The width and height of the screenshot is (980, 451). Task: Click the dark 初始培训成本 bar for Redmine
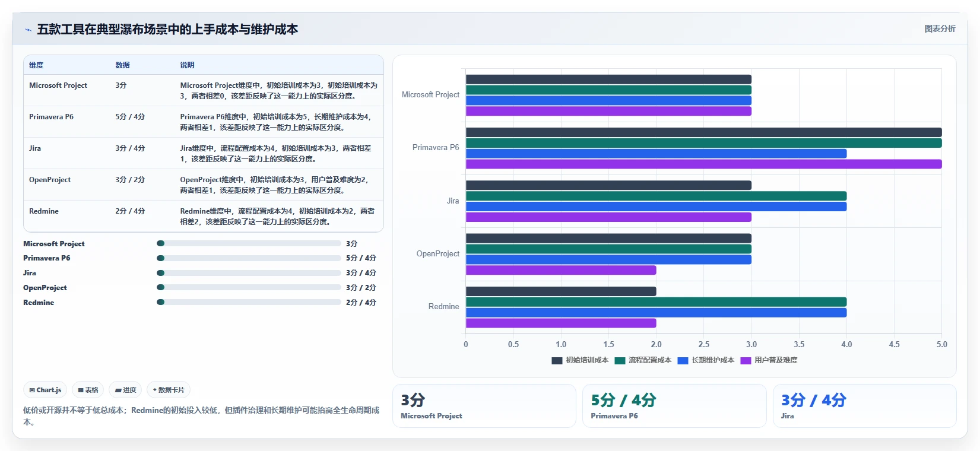561,291
